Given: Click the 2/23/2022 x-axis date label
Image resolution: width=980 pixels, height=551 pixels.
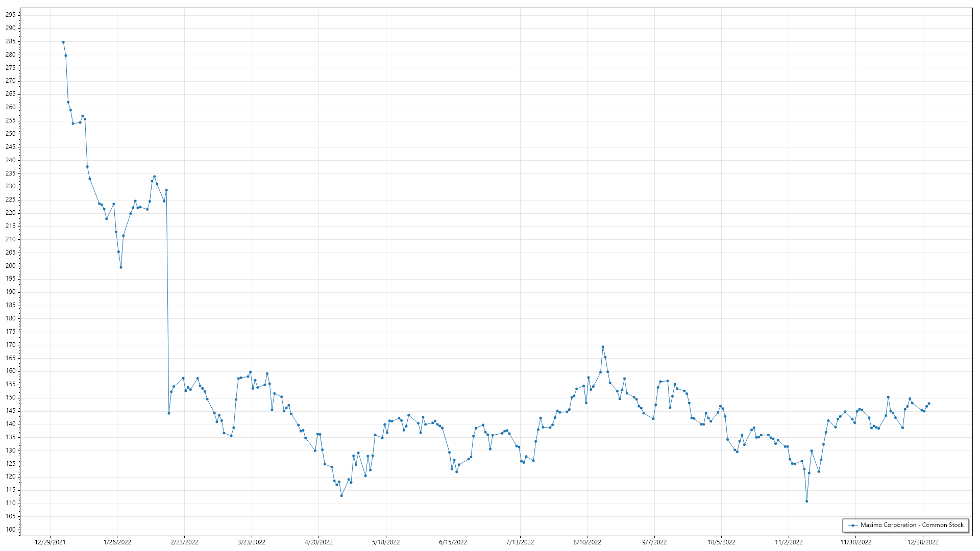Looking at the screenshot, I should tap(184, 542).
